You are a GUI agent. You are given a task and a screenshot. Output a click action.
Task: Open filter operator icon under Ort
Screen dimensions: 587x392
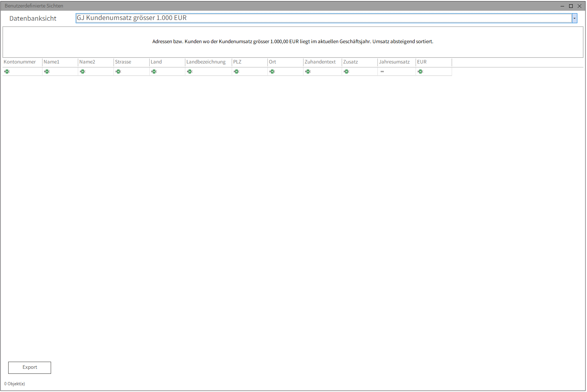point(272,72)
